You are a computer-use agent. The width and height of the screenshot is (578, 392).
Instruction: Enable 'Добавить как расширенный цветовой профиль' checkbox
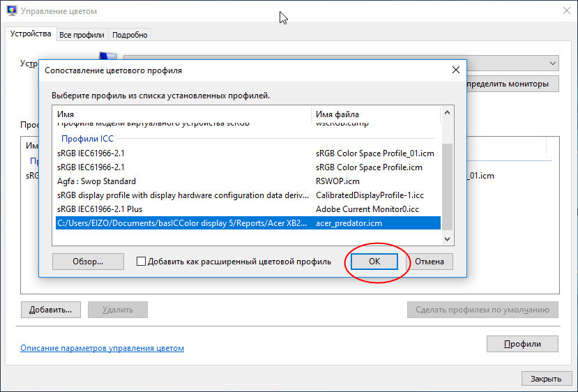coord(142,262)
